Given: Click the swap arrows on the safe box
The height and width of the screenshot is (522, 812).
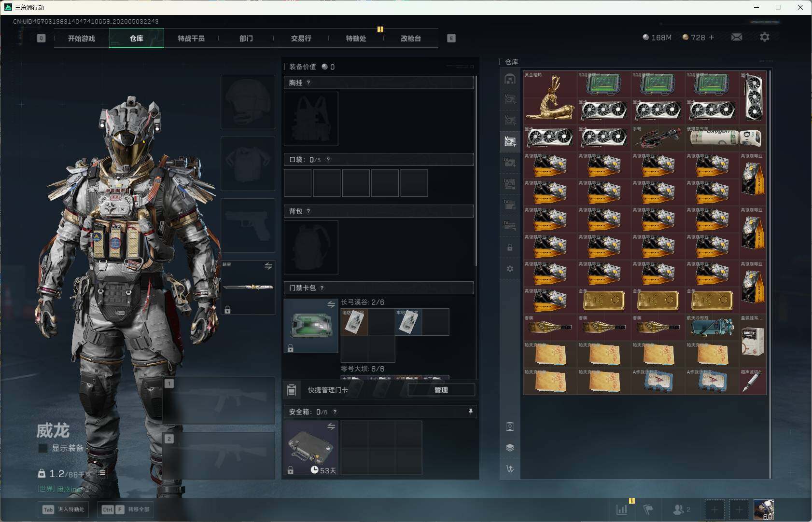Looking at the screenshot, I should click(x=331, y=426).
